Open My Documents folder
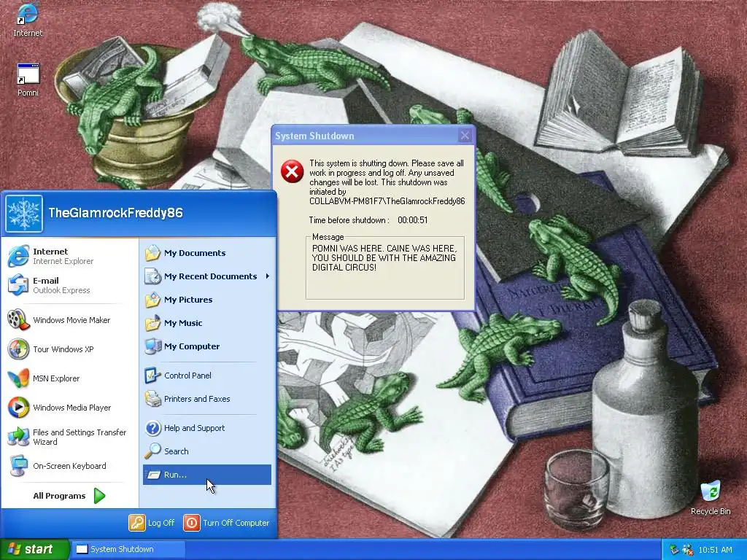Viewport: 747px width, 560px height. 206,253
